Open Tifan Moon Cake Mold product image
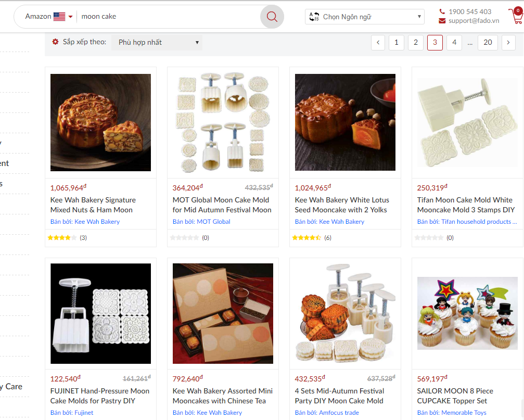This screenshot has height=420, width=524. click(467, 123)
